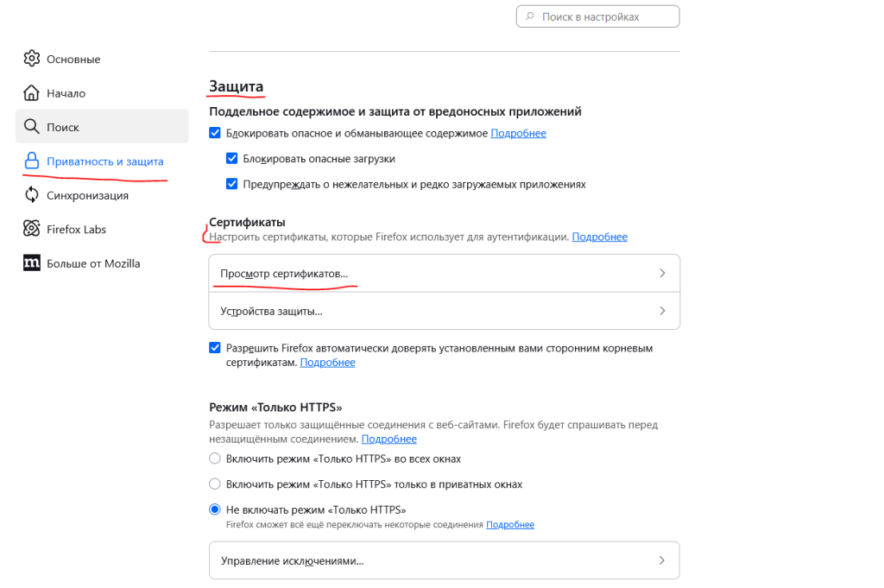Click the padlock icon for Приватность и защита
884x588 pixels.
(x=32, y=161)
